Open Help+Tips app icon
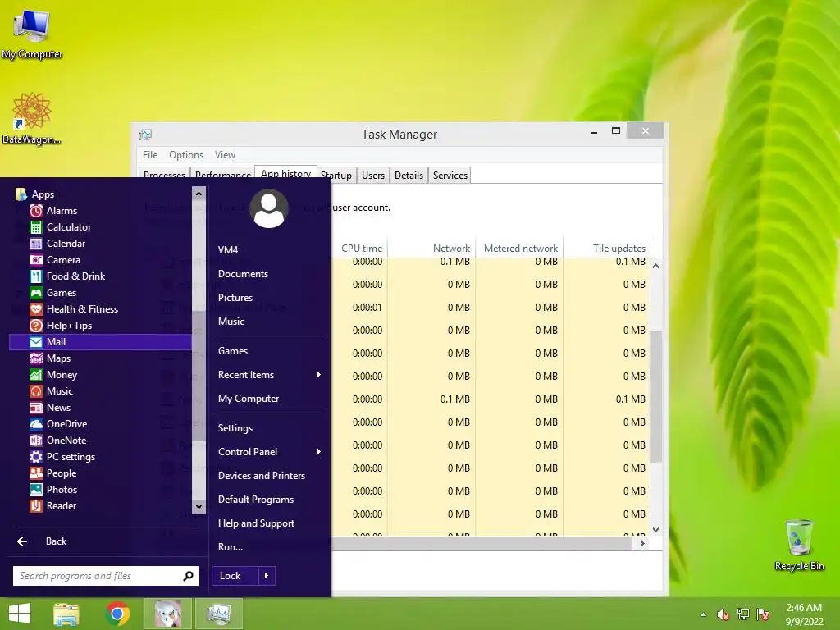Viewport: 840px width, 630px height. click(36, 326)
